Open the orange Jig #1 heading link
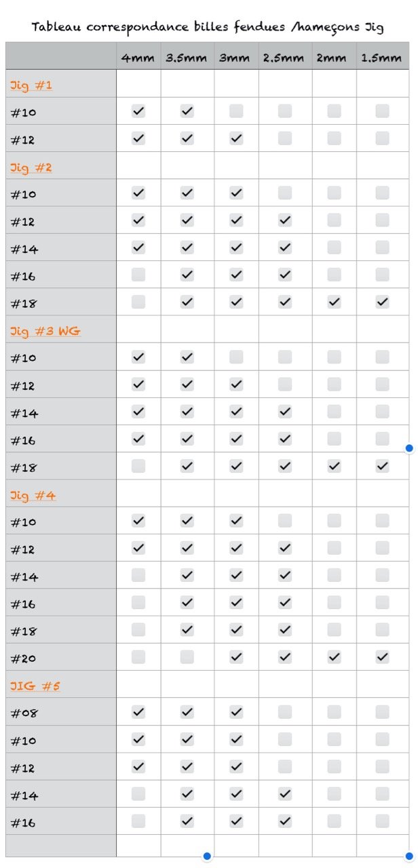Screen dimensions: 418x868 [x=31, y=85]
